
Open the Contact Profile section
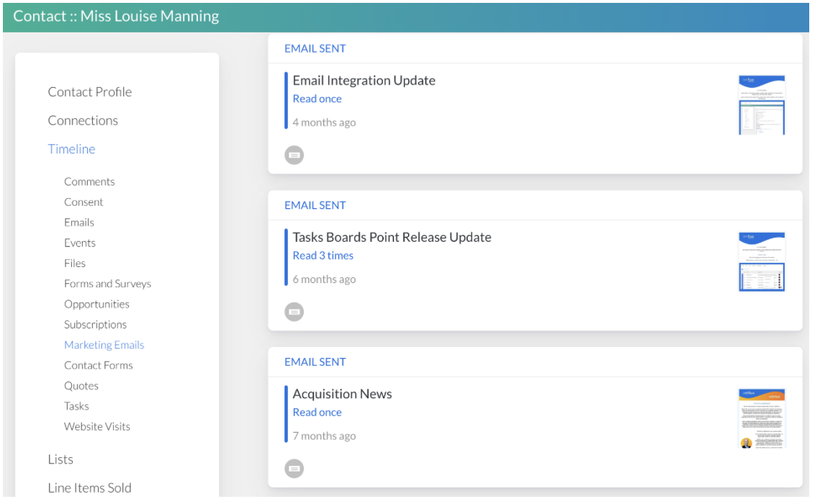[x=90, y=92]
